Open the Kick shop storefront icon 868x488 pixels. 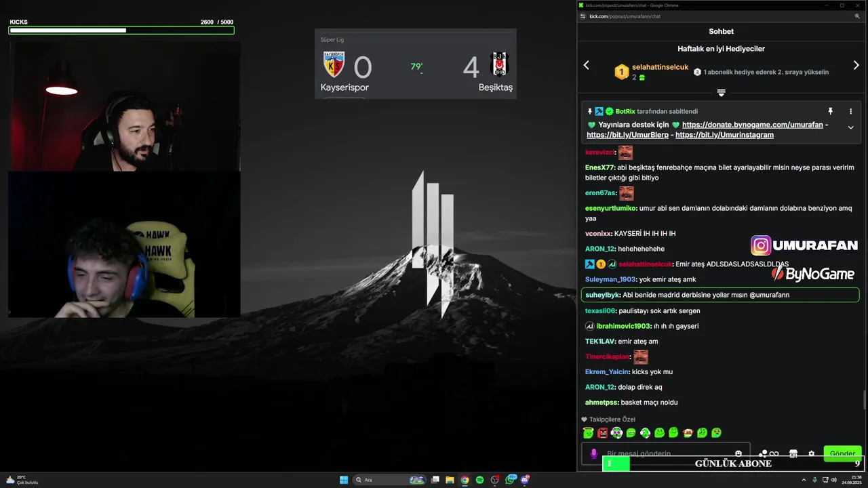793,453
